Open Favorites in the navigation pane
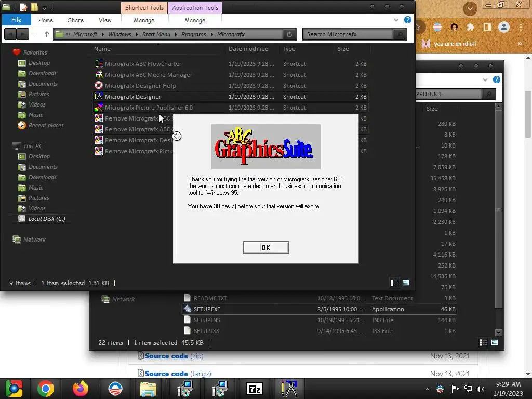532x399 pixels. tap(35, 52)
